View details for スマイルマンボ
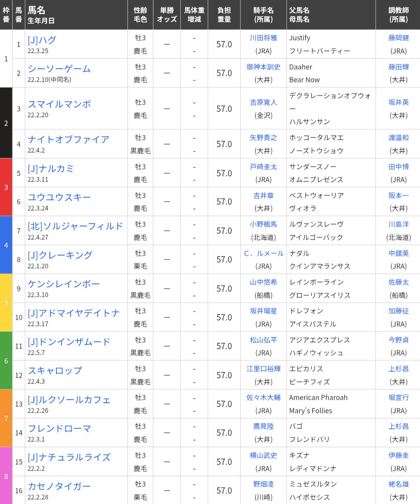The height and width of the screenshot is (504, 420). coord(58,104)
